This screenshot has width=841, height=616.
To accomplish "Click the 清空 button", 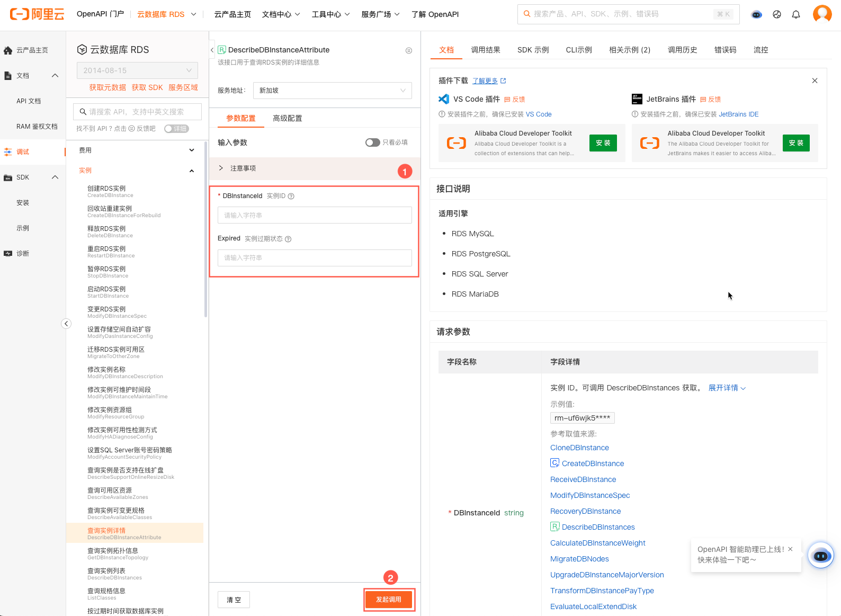I will [234, 600].
